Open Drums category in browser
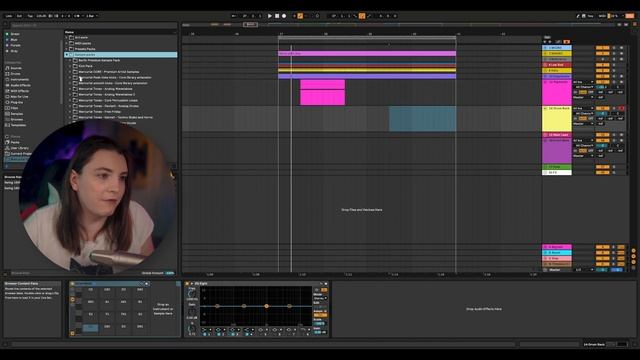The height and width of the screenshot is (360, 640). (16, 74)
